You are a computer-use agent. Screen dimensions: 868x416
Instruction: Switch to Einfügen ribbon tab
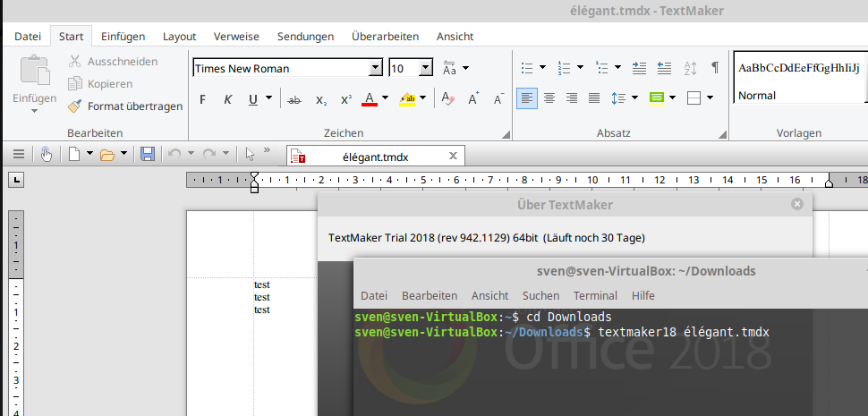click(123, 37)
